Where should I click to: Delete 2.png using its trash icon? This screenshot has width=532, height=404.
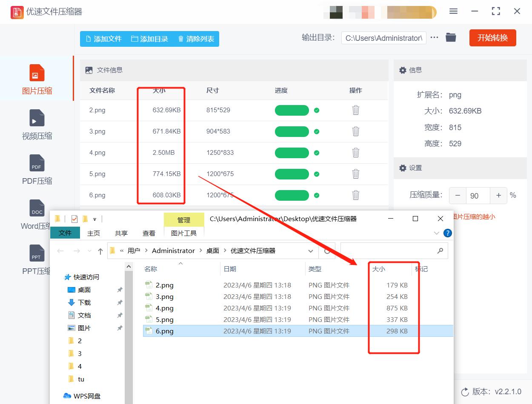[x=355, y=110]
